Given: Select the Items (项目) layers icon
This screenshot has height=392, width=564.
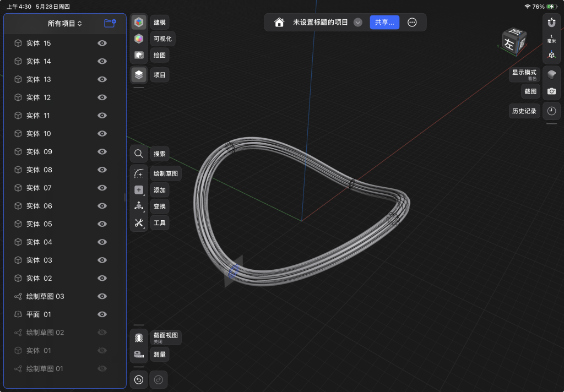Looking at the screenshot, I should 139,75.
